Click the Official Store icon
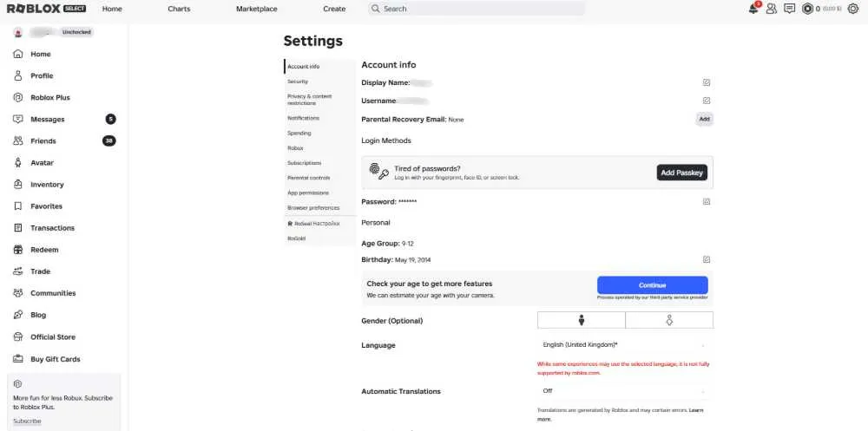The image size is (868, 431). [18, 336]
